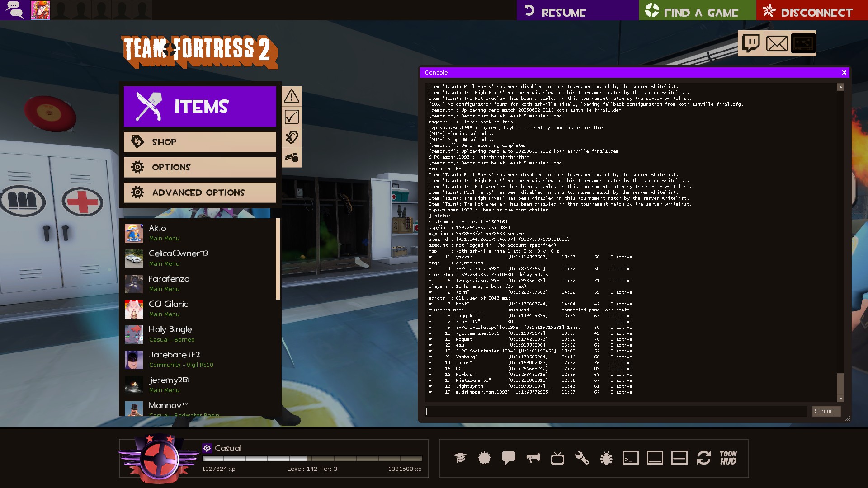Screen dimensions: 868x488
Task: Open the mail notifications icon
Action: (x=777, y=43)
